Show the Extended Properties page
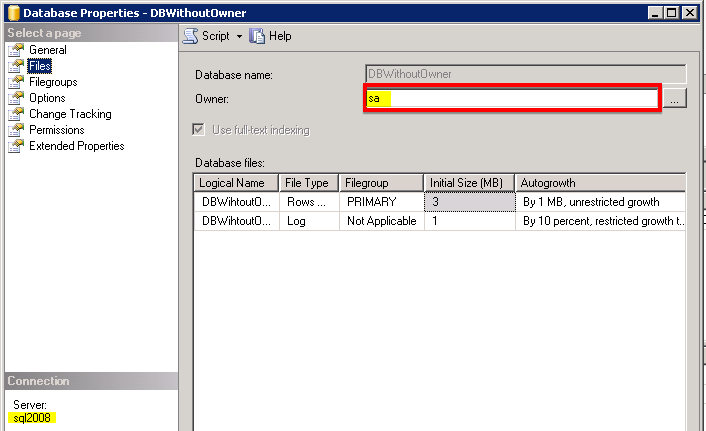Screen dimensions: 706x431 [77, 146]
